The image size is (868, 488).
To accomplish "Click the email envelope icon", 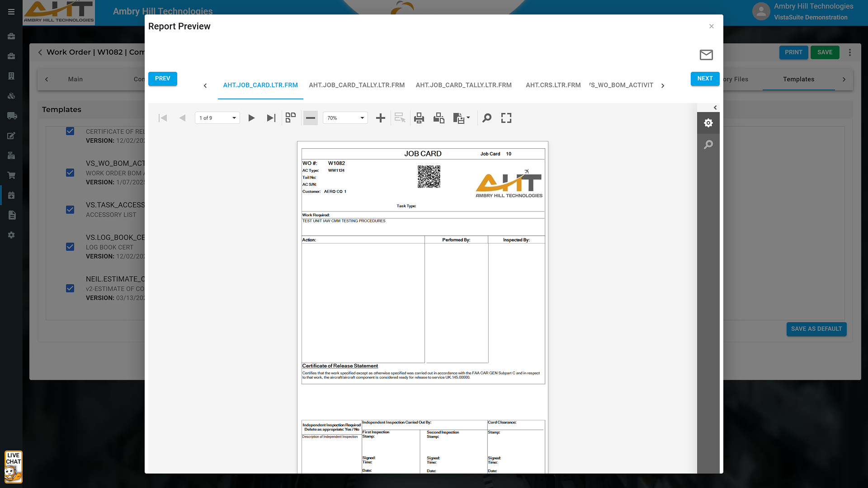I will click(706, 55).
